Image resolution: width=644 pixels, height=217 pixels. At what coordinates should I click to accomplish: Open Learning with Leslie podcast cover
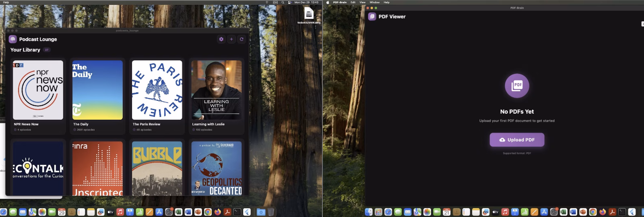[217, 90]
